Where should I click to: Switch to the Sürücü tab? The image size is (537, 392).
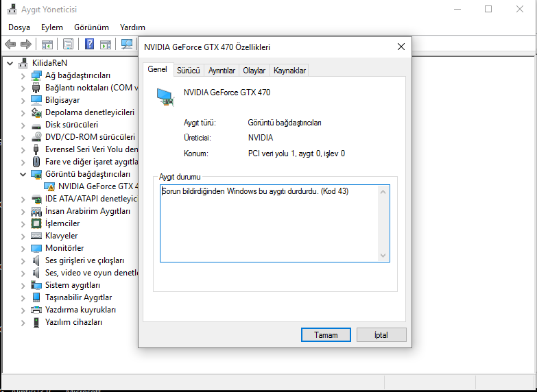pyautogui.click(x=189, y=71)
